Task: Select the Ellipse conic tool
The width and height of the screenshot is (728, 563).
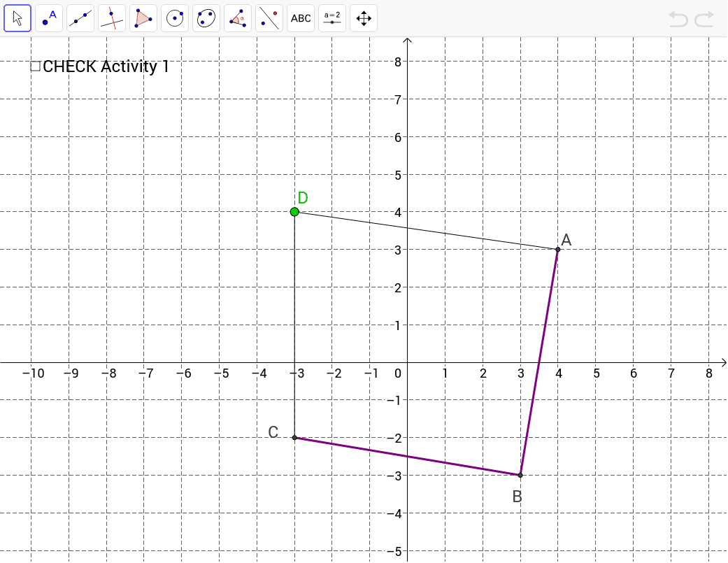Action: tap(206, 19)
